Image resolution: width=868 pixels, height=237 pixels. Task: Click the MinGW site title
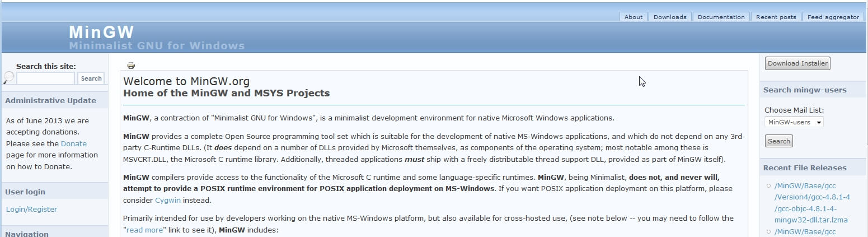tap(101, 32)
